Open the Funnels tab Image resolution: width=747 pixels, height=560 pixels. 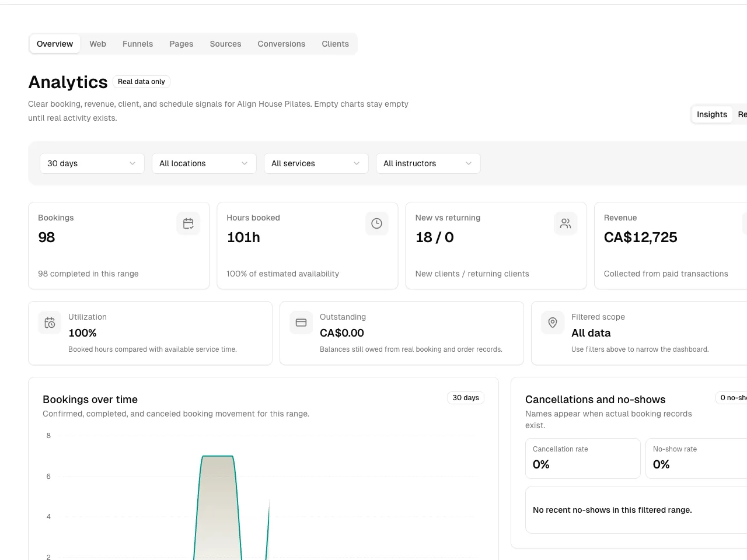(x=138, y=44)
